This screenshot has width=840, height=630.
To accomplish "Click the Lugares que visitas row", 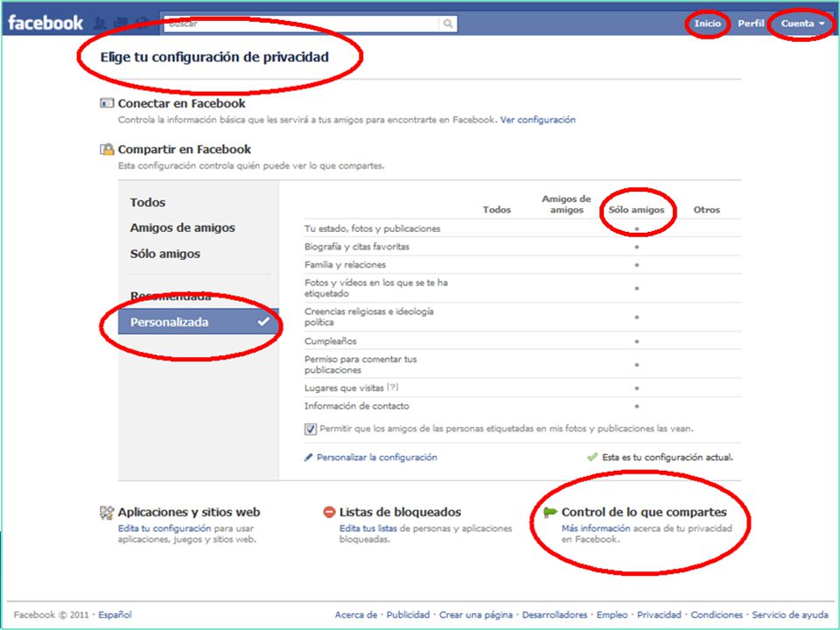I will coord(523,388).
